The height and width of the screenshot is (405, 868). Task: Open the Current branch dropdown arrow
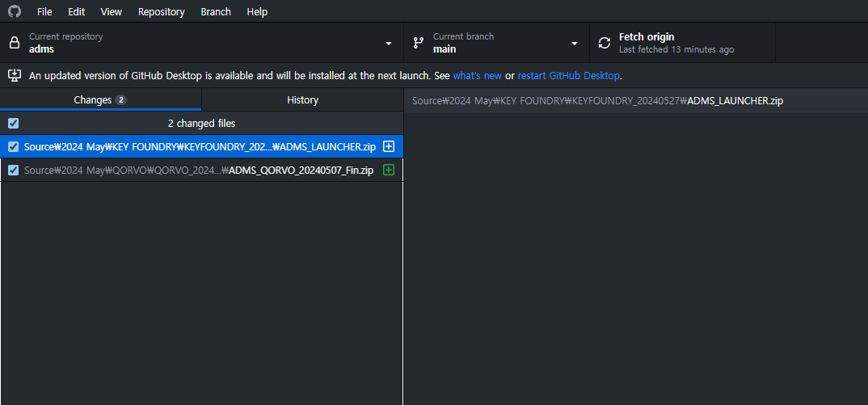click(x=575, y=43)
